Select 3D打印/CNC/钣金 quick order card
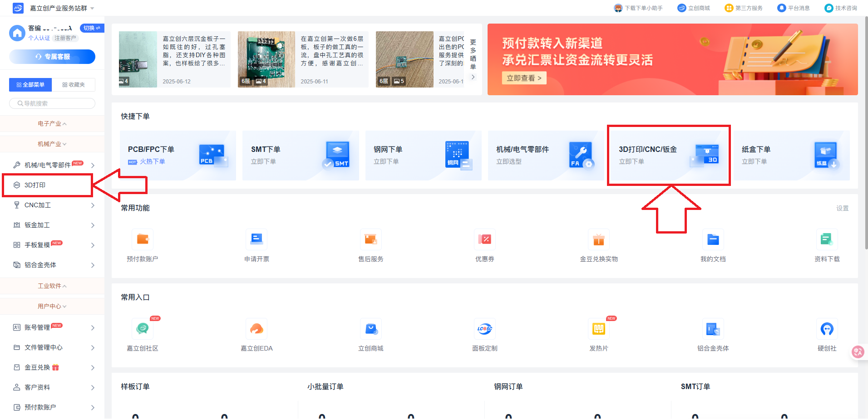The height and width of the screenshot is (419, 868). click(x=669, y=156)
